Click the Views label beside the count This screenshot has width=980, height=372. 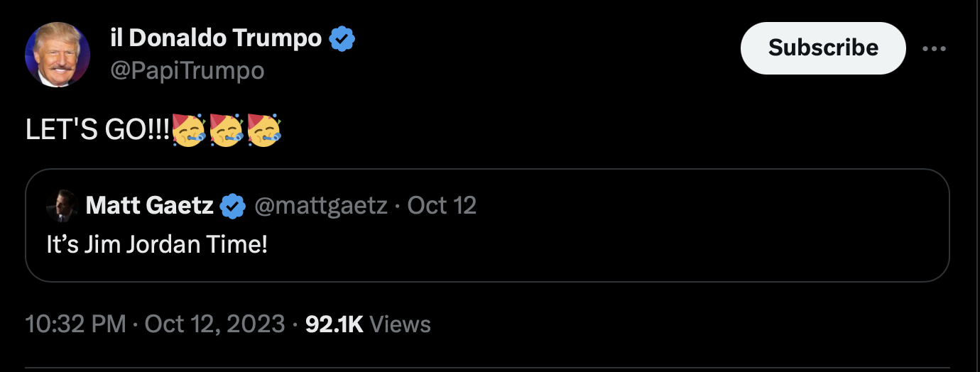[401, 324]
